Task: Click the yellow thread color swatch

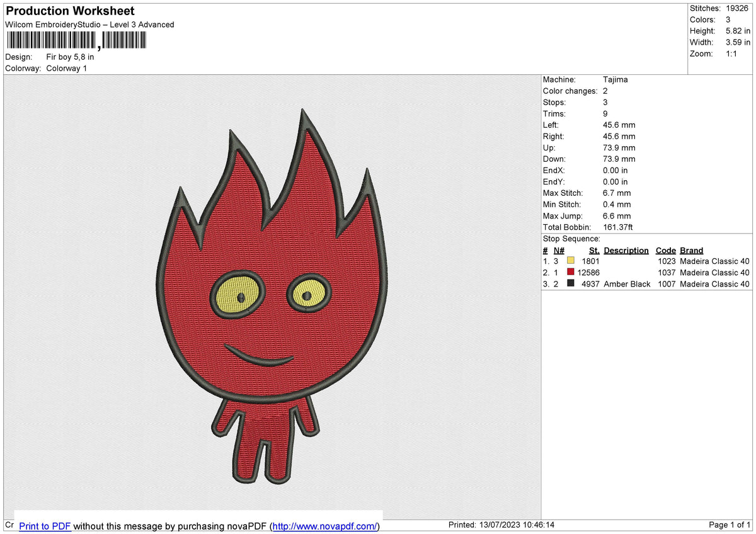Action: pos(571,261)
